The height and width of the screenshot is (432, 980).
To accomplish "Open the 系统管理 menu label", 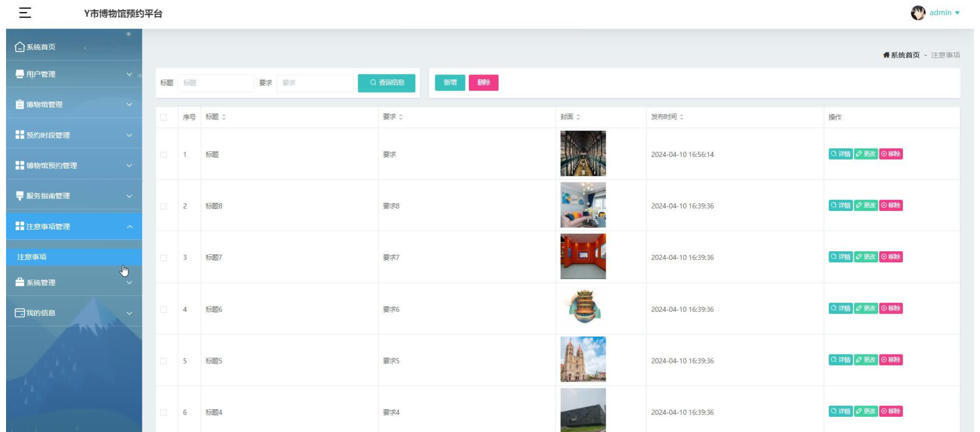I will (x=41, y=282).
